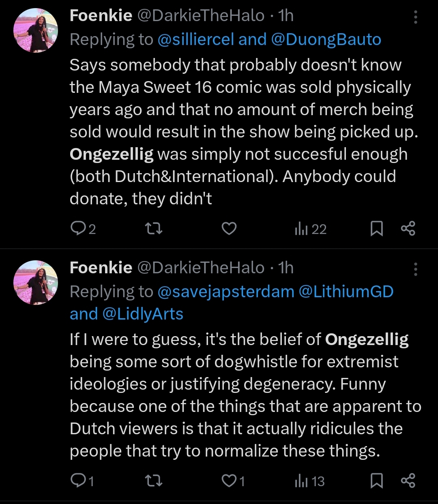Open the @DuongBauto profile link
The height and width of the screenshot is (504, 438).
326,40
